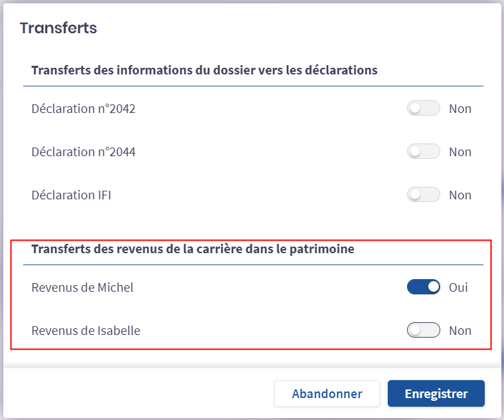Click 'Non' text beside Déclaration n°2044
504x420 pixels.
point(460,152)
